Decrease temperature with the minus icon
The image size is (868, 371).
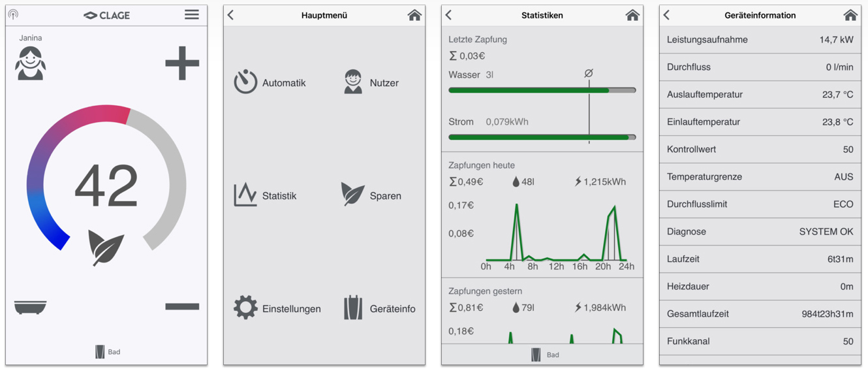182,306
